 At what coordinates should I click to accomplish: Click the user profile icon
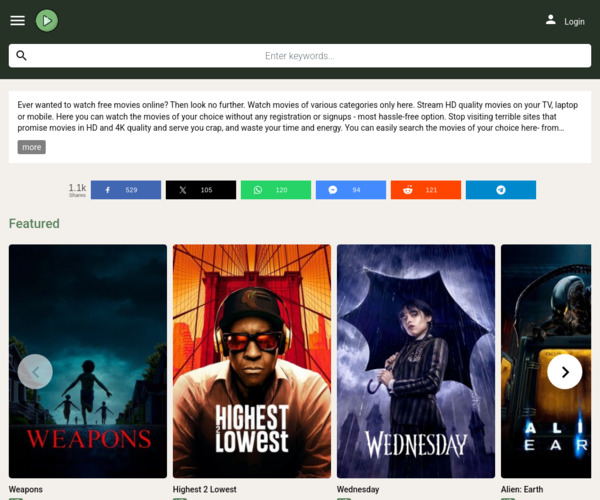point(551,20)
